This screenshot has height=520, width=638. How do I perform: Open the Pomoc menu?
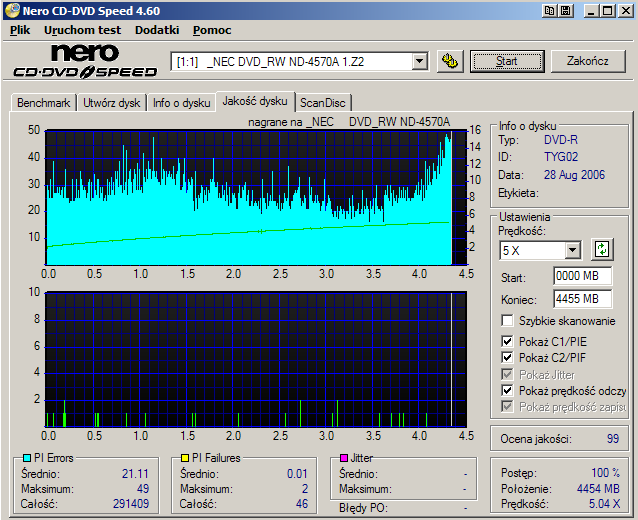point(212,30)
